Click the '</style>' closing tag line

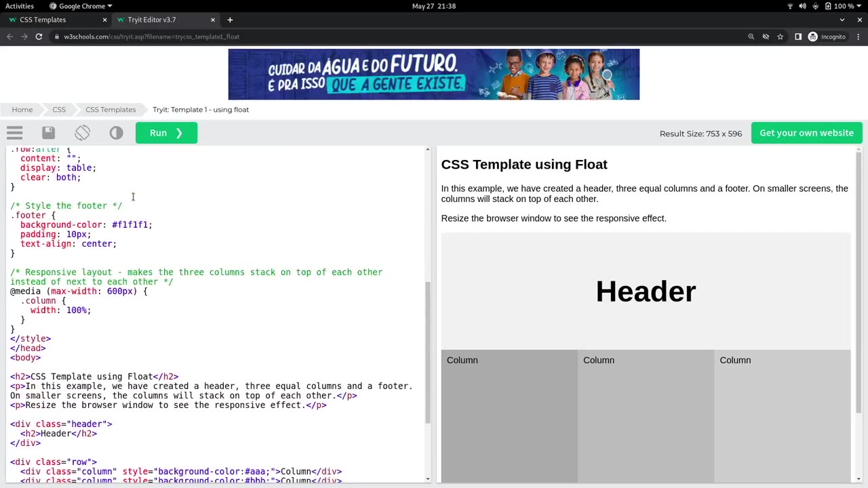click(31, 338)
